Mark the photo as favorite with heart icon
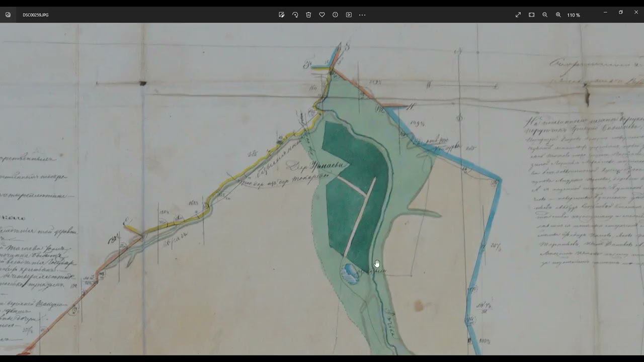 click(322, 15)
